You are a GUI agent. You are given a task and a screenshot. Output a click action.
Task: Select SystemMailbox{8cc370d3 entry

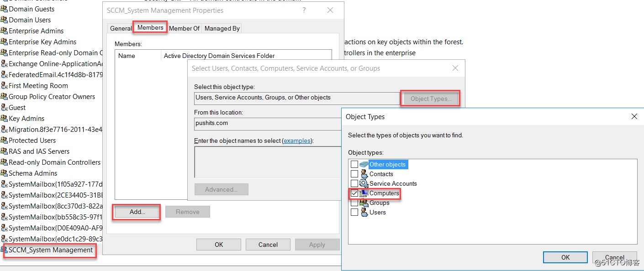point(52,206)
